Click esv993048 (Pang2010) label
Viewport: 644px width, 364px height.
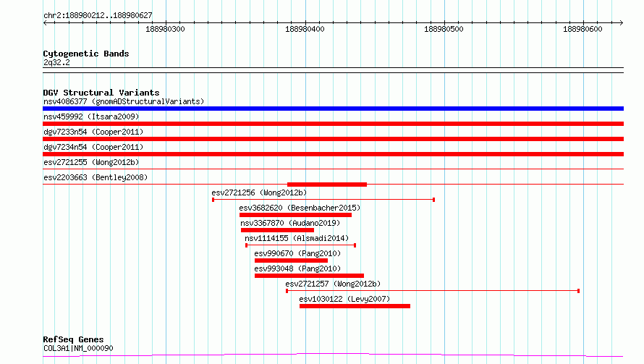pos(297,268)
